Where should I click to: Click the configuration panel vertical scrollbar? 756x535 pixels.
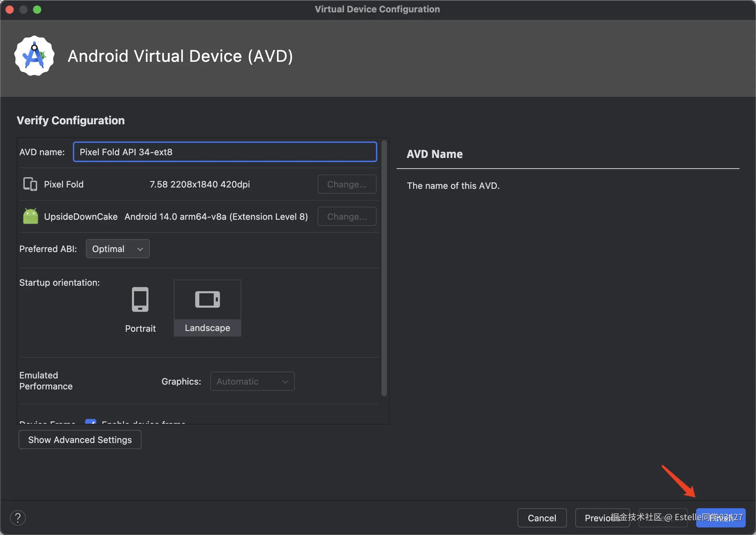tap(384, 268)
